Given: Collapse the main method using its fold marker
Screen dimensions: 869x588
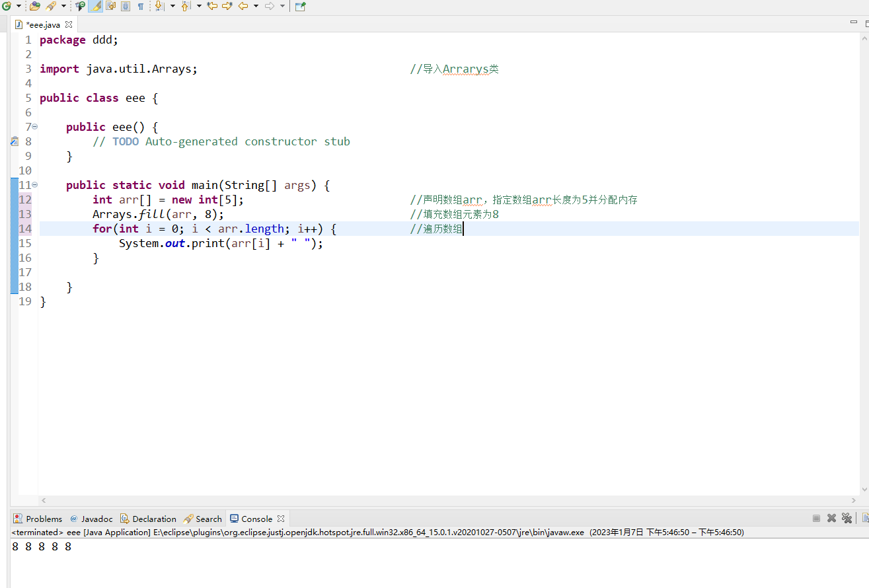Looking at the screenshot, I should coord(34,185).
